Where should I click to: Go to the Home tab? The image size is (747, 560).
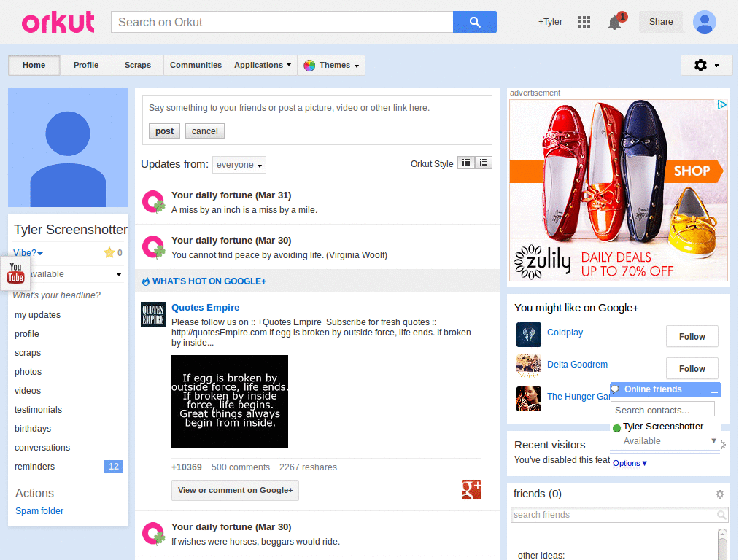point(34,65)
